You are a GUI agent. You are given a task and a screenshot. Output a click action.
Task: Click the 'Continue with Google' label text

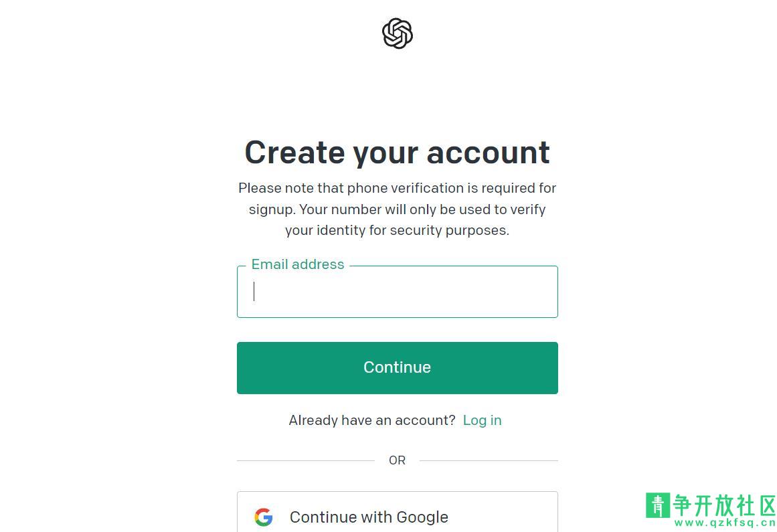[x=369, y=517]
